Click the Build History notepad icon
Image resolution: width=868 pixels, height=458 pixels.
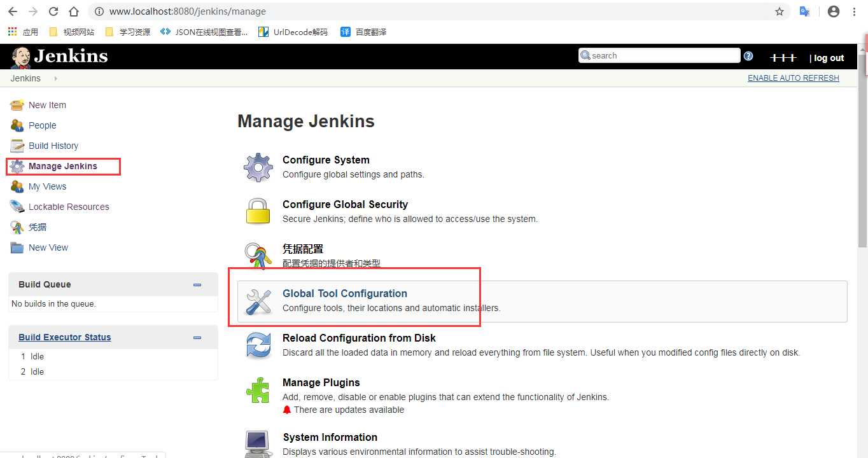17,146
